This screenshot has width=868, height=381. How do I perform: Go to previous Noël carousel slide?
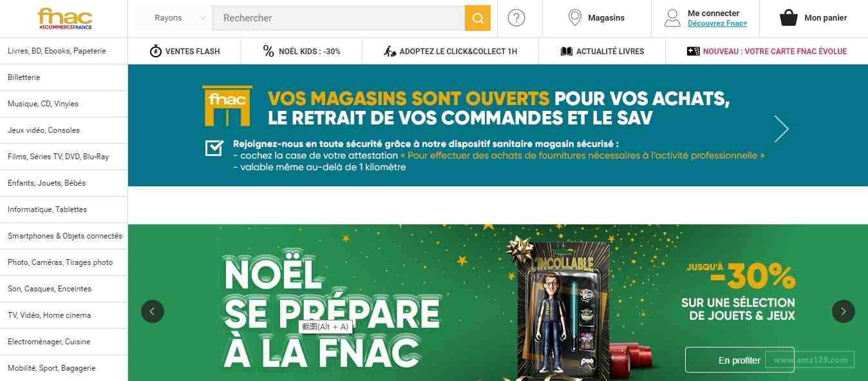pyautogui.click(x=153, y=311)
